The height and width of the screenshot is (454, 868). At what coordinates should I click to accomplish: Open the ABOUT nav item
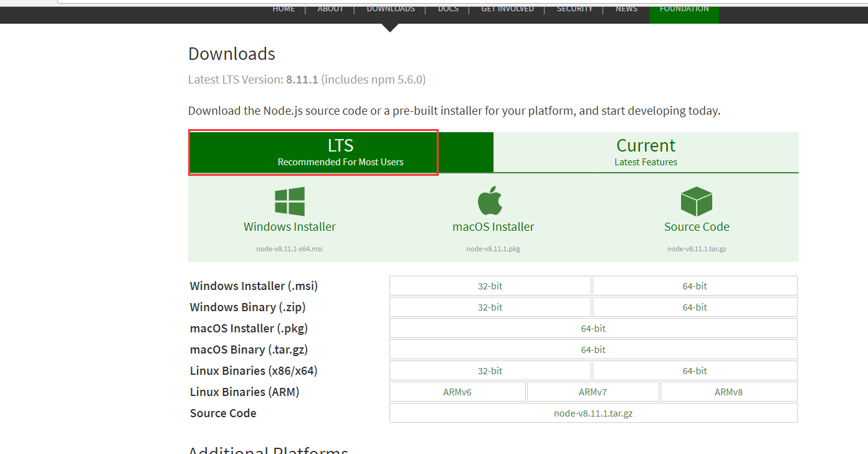point(330,8)
